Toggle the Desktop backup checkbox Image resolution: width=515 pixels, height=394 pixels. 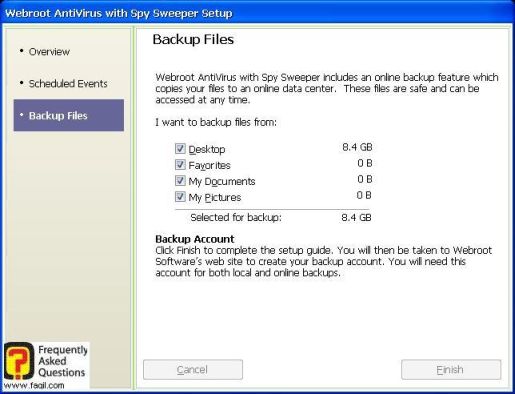[180, 148]
